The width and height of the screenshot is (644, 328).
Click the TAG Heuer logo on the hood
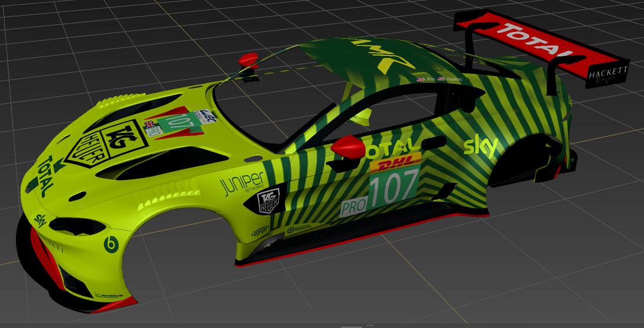point(106,145)
